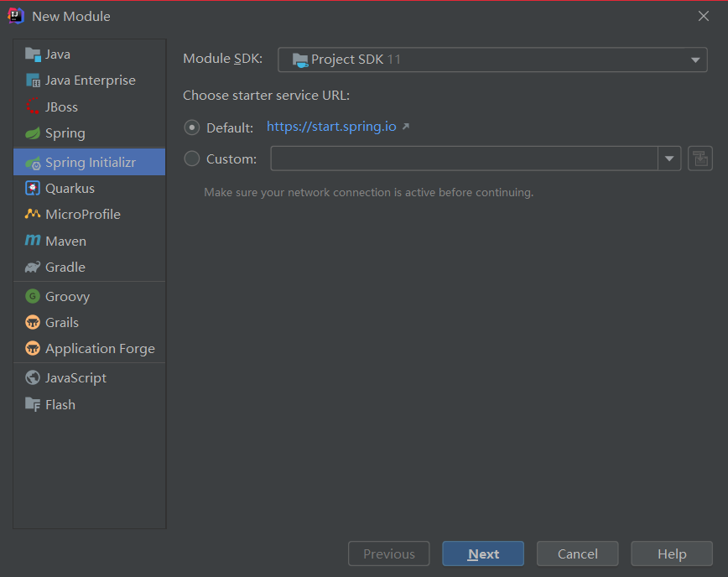Click the Quarkus icon
The width and height of the screenshot is (728, 577).
pyautogui.click(x=33, y=188)
